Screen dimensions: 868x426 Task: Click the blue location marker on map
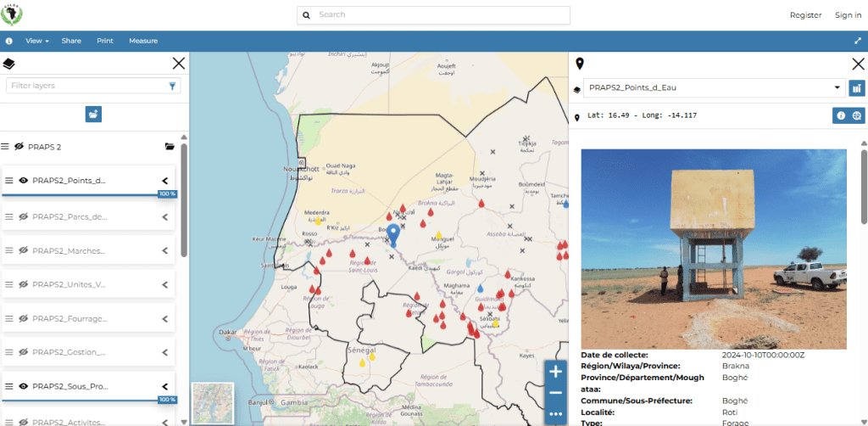[x=393, y=233]
